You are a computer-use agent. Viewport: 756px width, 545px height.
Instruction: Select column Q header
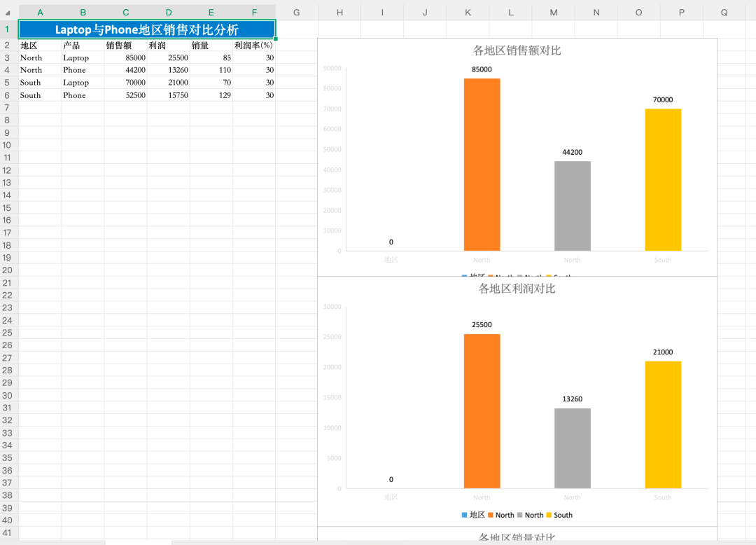coord(724,13)
